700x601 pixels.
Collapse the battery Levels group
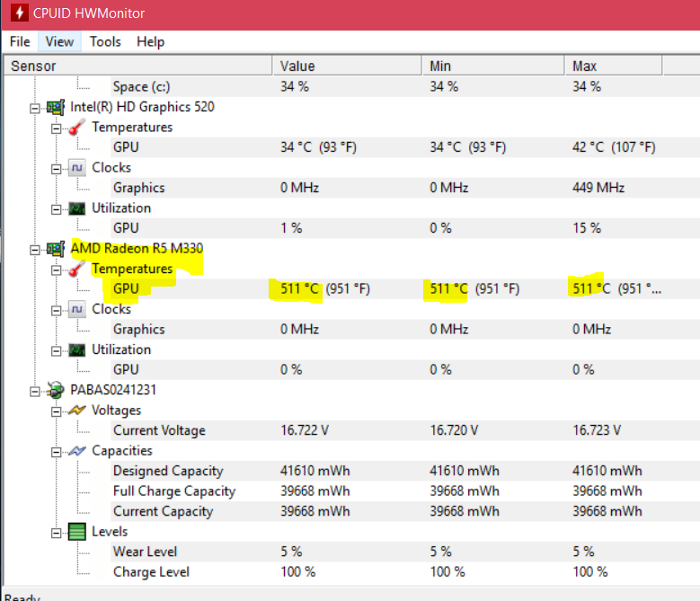(57, 533)
